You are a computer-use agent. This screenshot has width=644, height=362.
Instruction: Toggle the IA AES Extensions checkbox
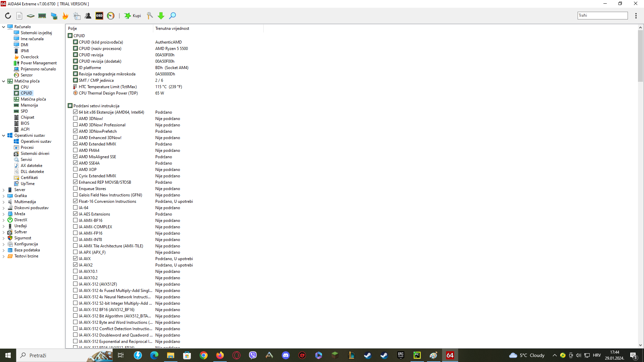point(75,214)
